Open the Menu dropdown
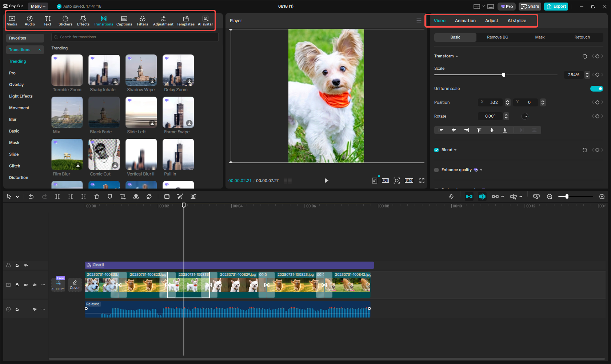Image resolution: width=611 pixels, height=364 pixels. [38, 6]
